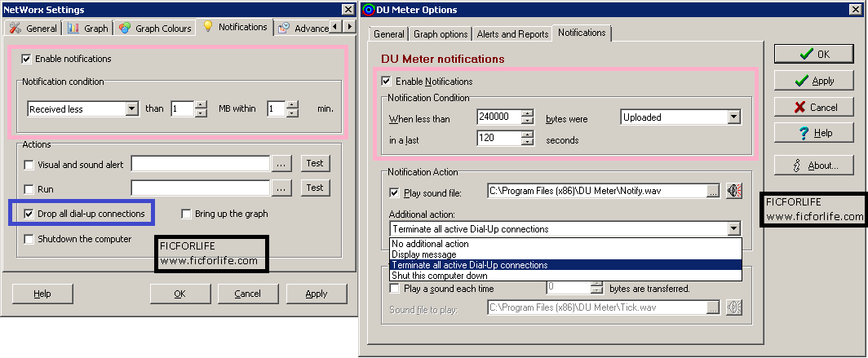Enable the Visual and sound alert checkbox
Viewport: 868px width, 358px height.
(x=29, y=165)
